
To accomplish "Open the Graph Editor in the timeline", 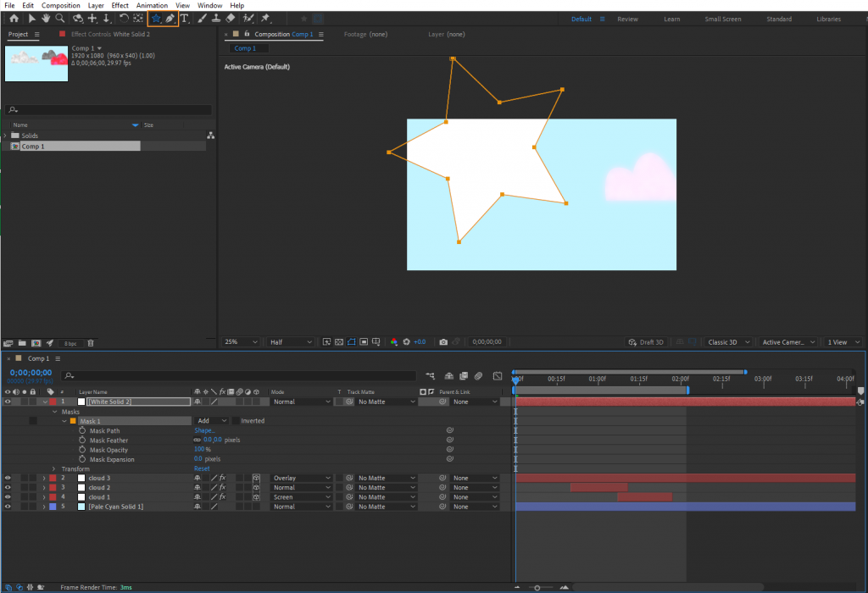I will pos(497,375).
